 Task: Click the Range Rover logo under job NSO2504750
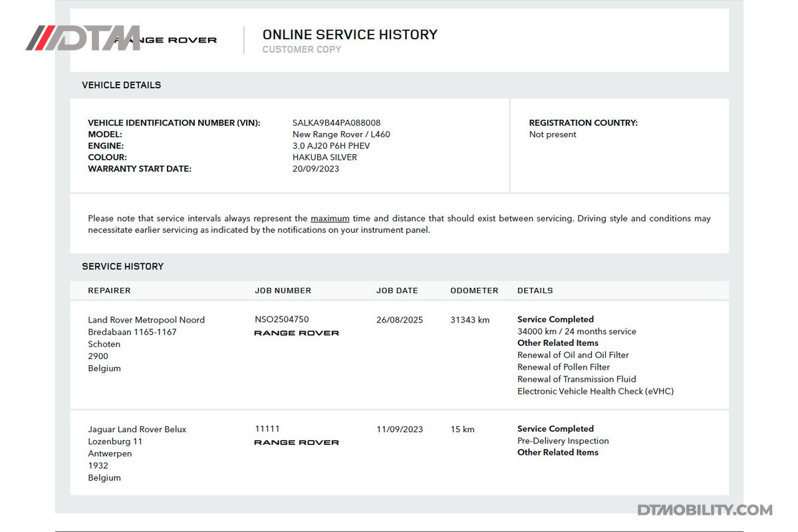297,333
